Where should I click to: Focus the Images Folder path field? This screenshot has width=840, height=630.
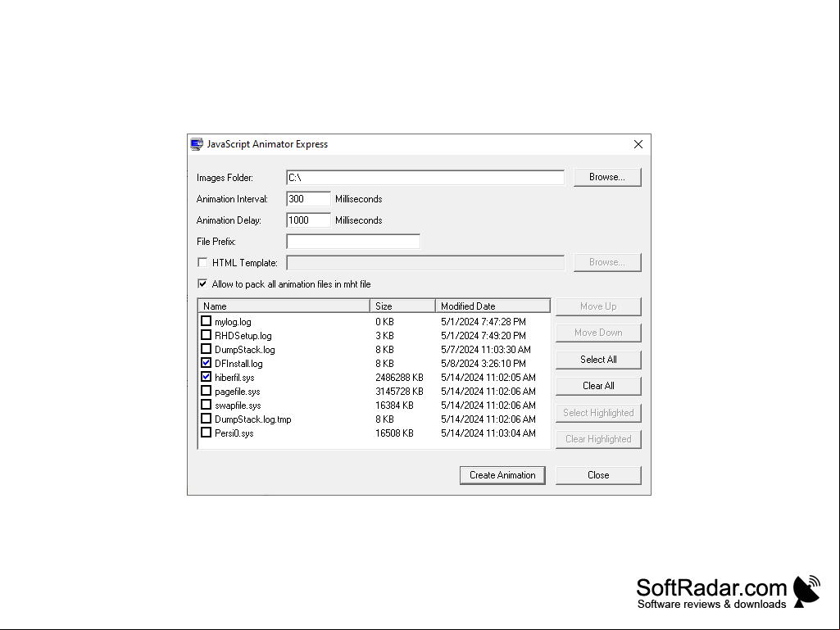[425, 177]
